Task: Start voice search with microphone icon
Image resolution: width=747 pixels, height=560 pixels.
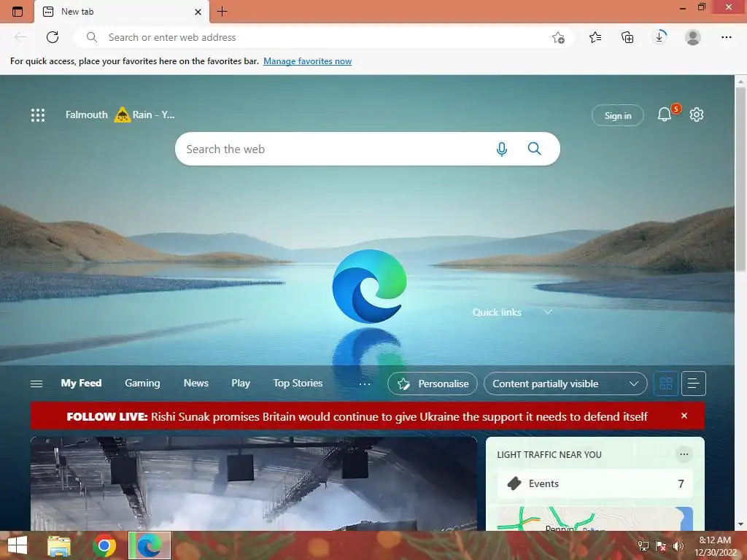Action: (502, 149)
